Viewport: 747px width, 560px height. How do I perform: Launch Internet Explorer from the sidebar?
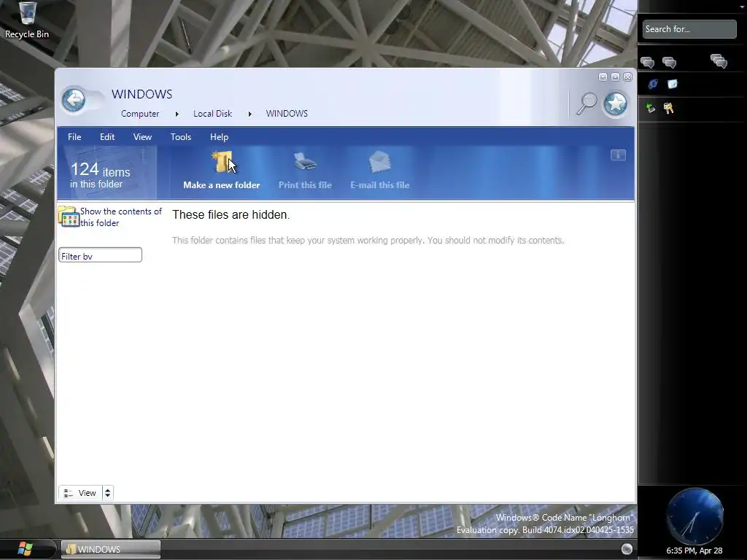click(x=653, y=85)
